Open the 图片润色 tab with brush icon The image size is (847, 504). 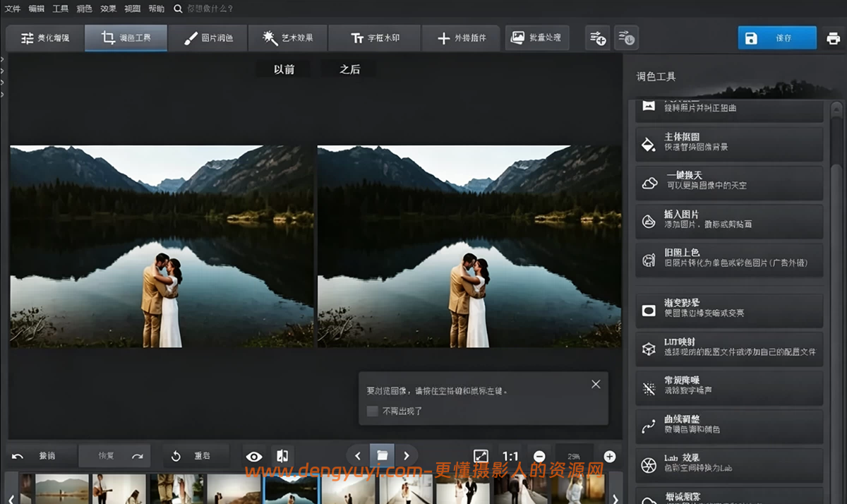click(x=208, y=38)
